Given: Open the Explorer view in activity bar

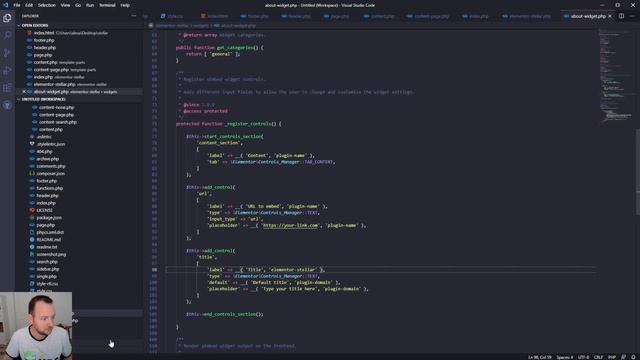Looking at the screenshot, I should 7,18.
